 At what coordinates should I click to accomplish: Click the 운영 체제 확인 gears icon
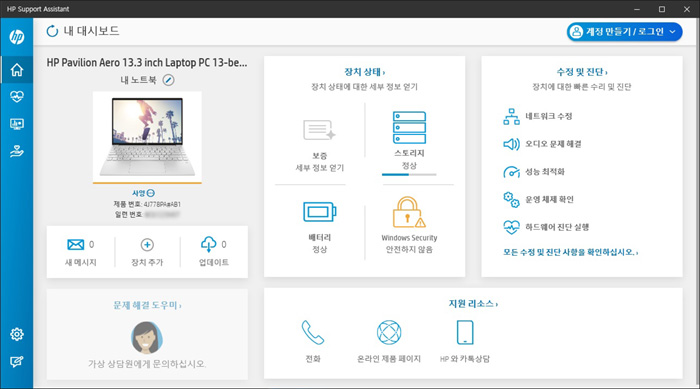coord(511,200)
